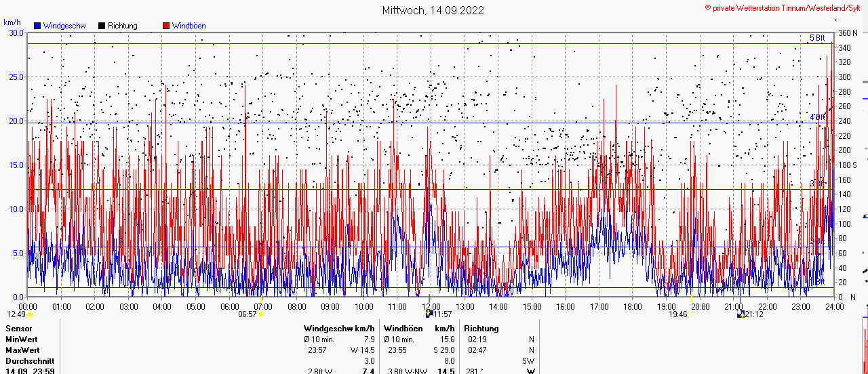This screenshot has width=868, height=374.
Task: Click the 30.0 value on left axis
Action: [16, 33]
